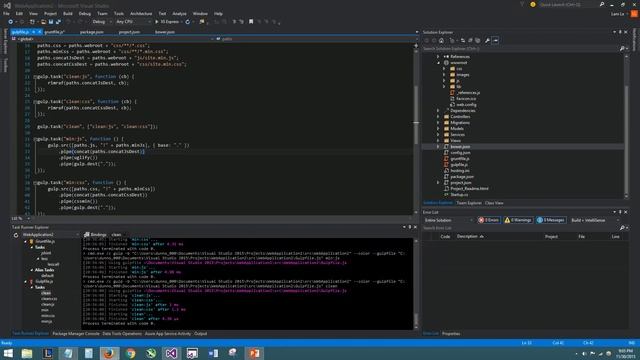Start debugging with IIS Express button
640x360 pixels.
167,22
